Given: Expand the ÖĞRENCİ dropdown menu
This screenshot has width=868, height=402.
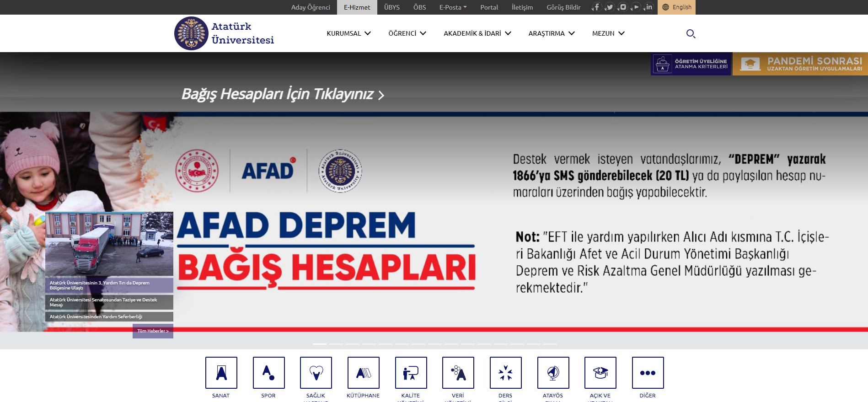Looking at the screenshot, I should 407,33.
